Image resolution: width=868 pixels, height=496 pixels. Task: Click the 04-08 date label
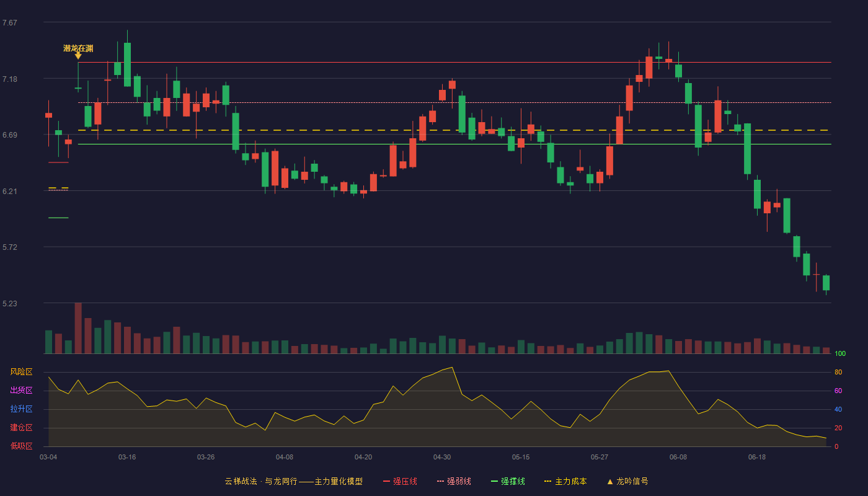click(x=285, y=457)
